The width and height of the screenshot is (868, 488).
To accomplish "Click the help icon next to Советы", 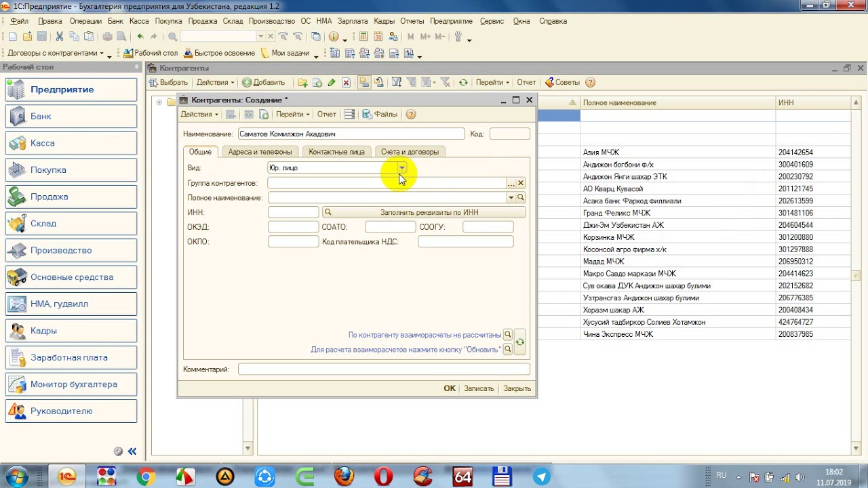I will click(590, 83).
